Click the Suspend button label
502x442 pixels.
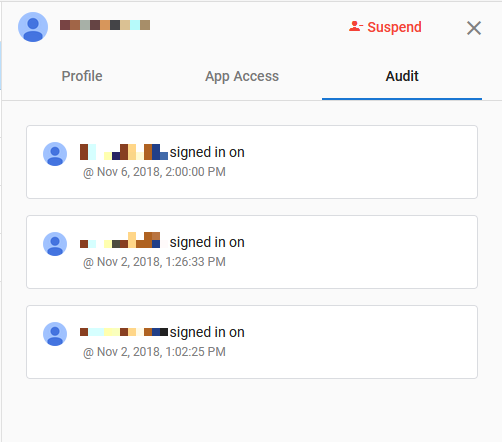[394, 27]
